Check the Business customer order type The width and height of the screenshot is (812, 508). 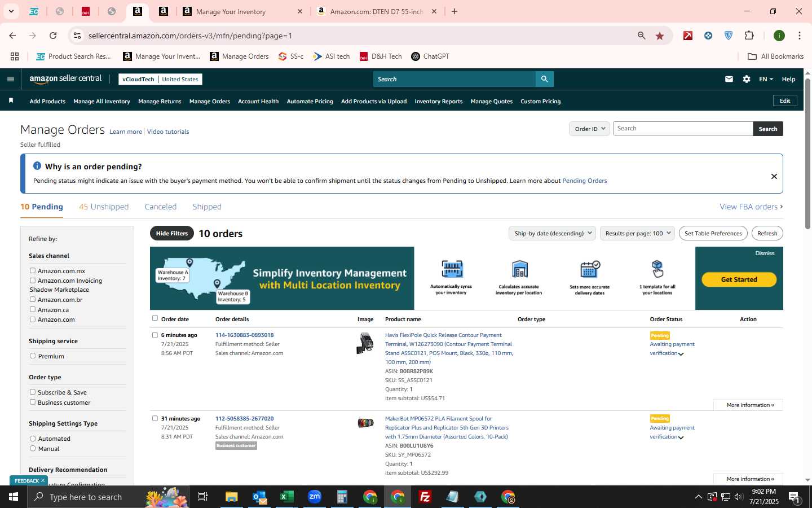tap(33, 402)
